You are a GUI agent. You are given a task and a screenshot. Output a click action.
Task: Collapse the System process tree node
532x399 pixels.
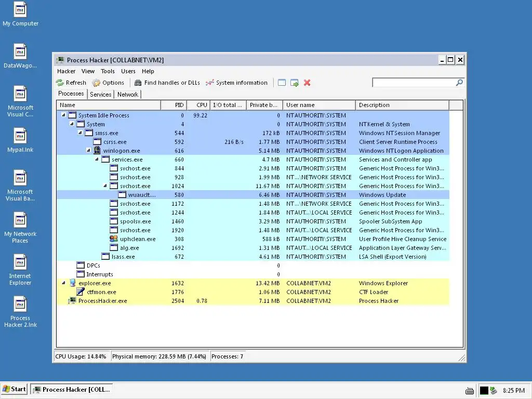pos(72,124)
